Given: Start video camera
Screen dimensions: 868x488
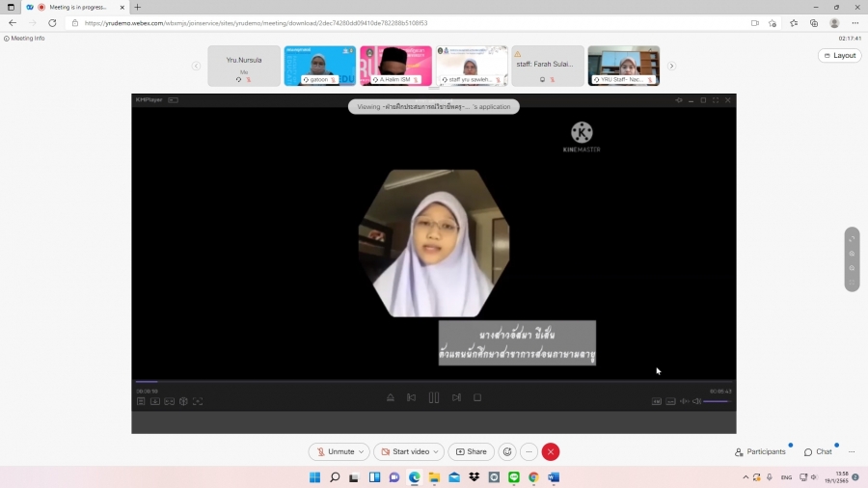Looking at the screenshot, I should (404, 451).
